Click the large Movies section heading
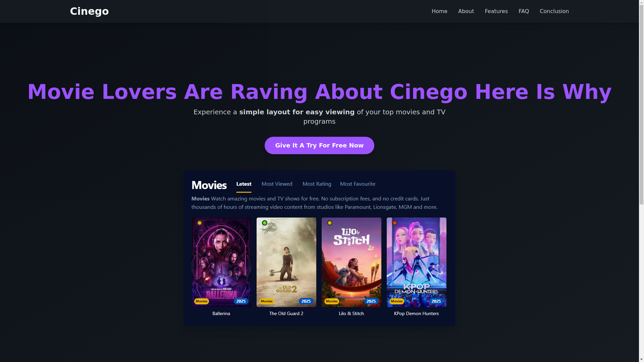644x362 pixels. [x=209, y=185]
